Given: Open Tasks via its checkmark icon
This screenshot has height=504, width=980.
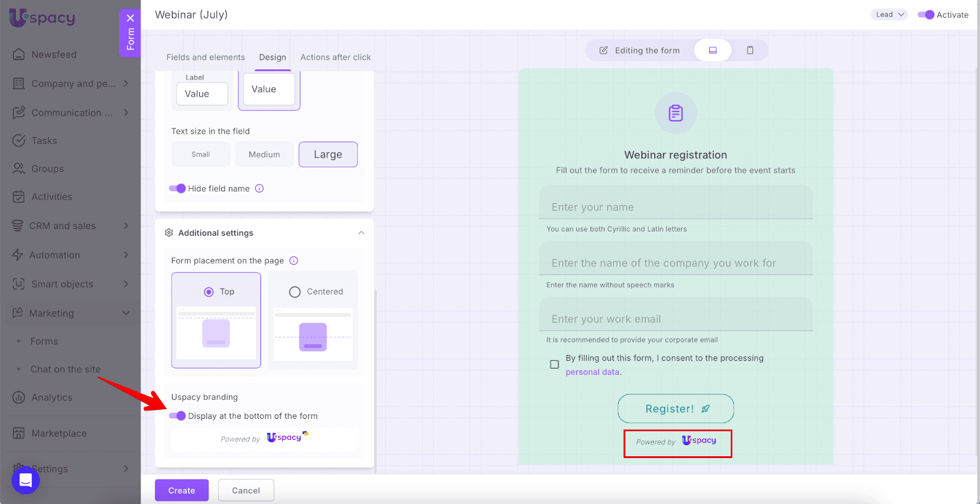Looking at the screenshot, I should click(19, 141).
